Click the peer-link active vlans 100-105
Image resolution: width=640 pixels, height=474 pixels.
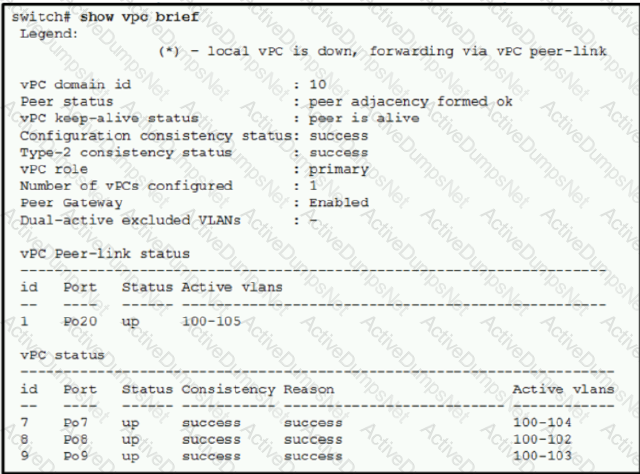click(x=211, y=321)
